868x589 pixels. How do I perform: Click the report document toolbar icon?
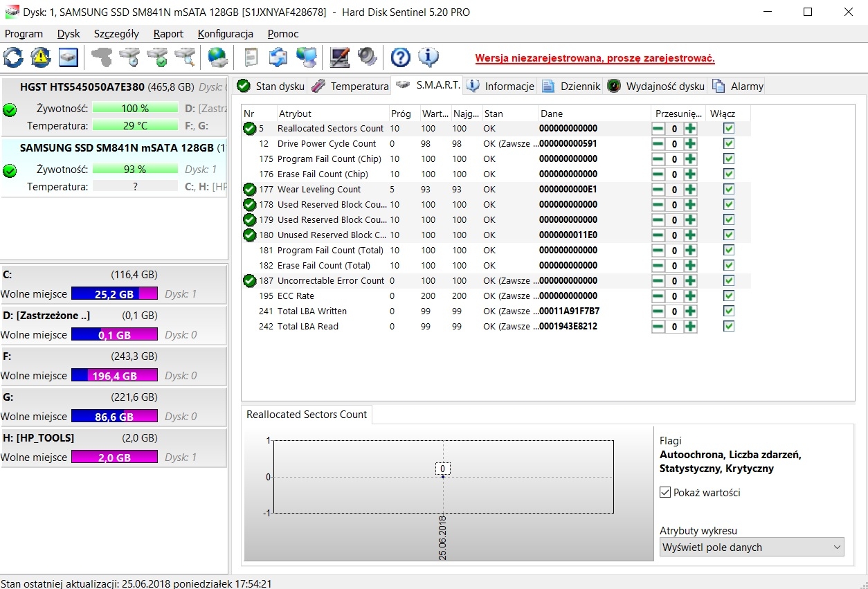click(x=251, y=57)
